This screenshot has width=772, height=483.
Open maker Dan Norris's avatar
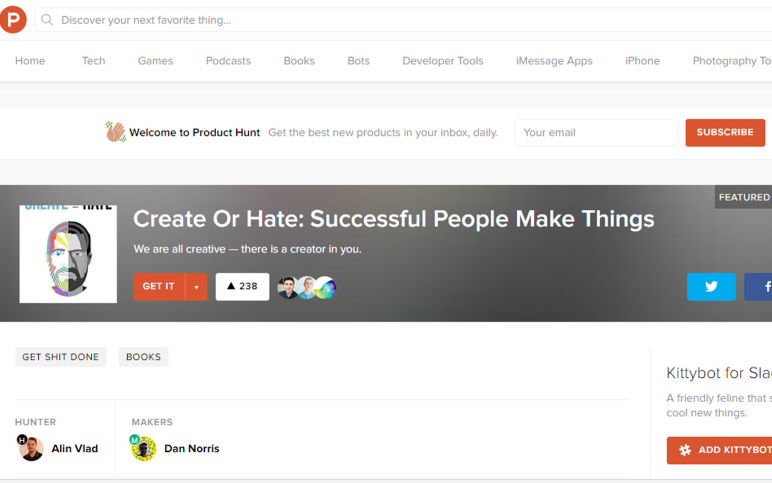[143, 448]
